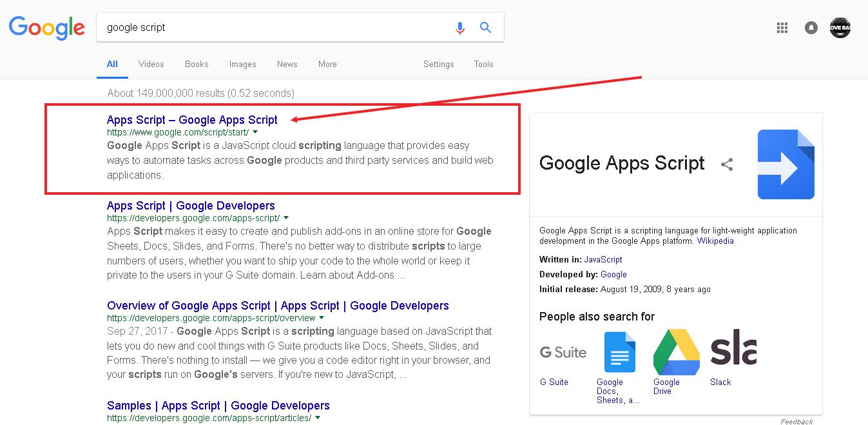Screen dimensions: 868x425
Task: Open the More search categories menu
Action: pos(327,64)
